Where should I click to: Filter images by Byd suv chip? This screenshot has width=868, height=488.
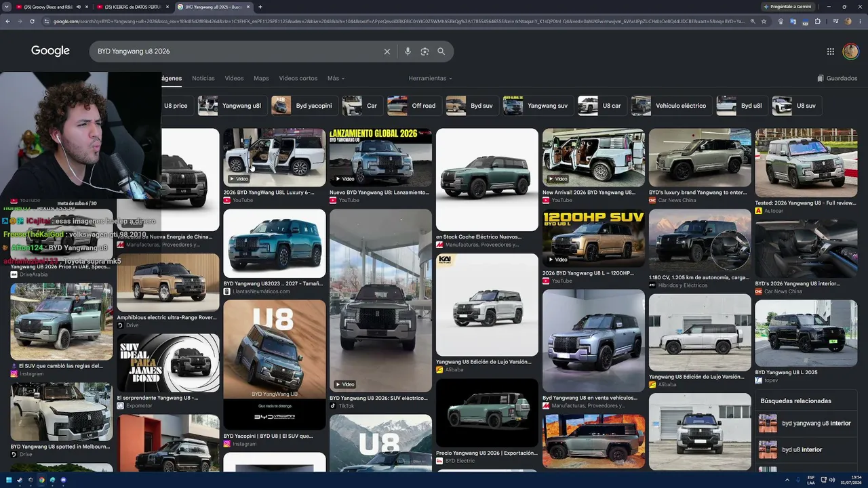click(471, 106)
